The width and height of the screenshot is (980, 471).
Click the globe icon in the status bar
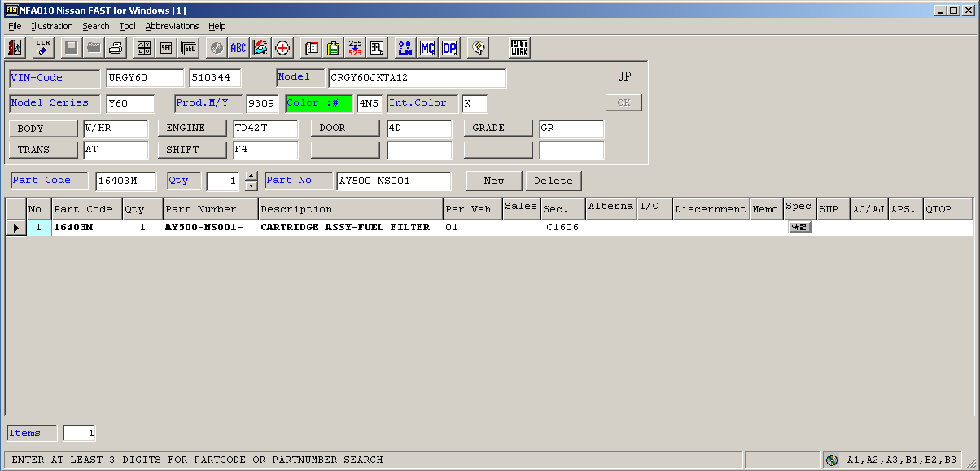(832, 460)
